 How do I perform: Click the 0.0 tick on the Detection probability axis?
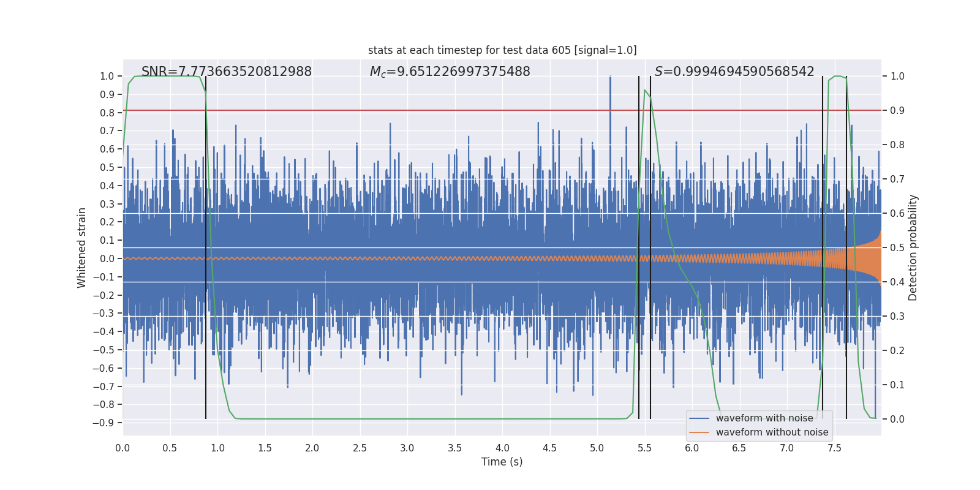tap(897, 419)
